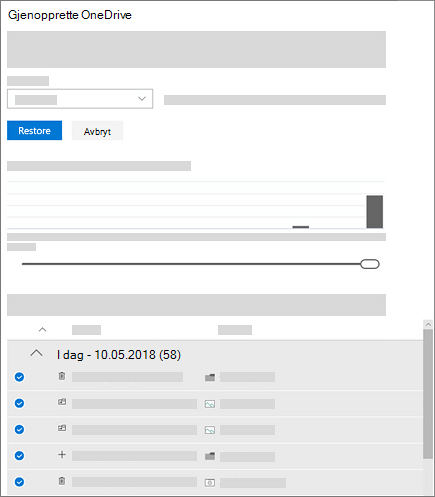The image size is (435, 497).
Task: Click the blue Restore button
Action: pos(34,130)
